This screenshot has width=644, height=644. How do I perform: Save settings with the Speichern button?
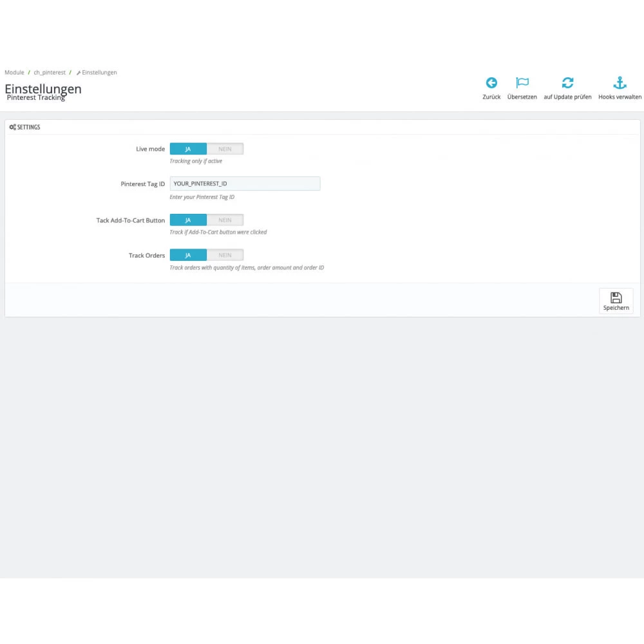(616, 301)
